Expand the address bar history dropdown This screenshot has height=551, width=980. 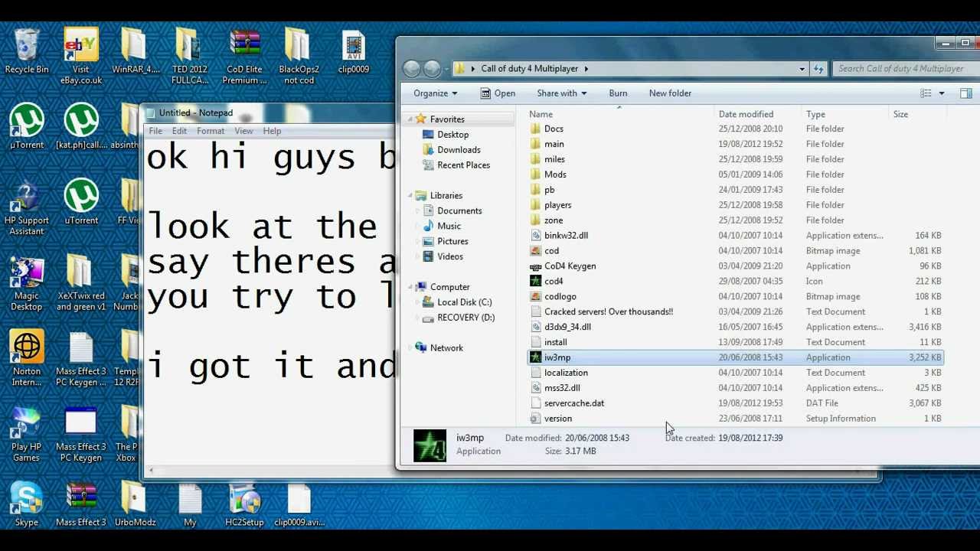tap(802, 69)
